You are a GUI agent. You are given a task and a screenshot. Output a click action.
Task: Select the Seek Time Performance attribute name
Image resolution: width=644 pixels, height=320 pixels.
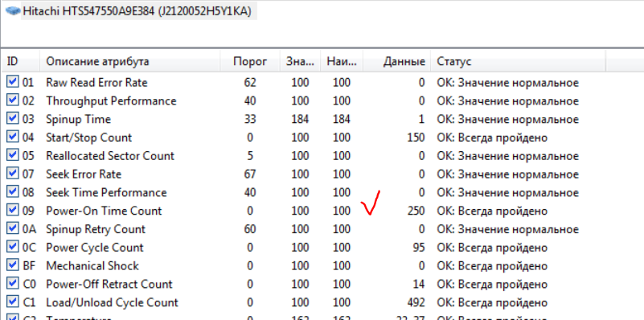click(106, 193)
